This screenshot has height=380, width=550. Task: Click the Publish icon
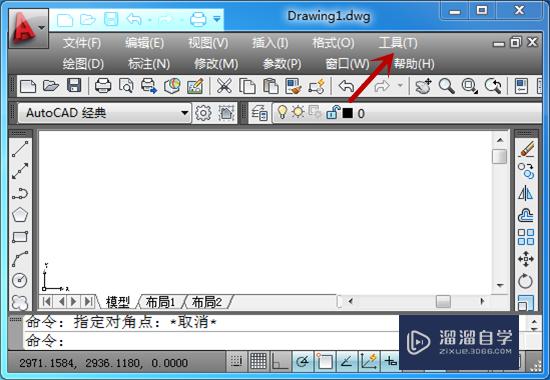click(x=149, y=86)
